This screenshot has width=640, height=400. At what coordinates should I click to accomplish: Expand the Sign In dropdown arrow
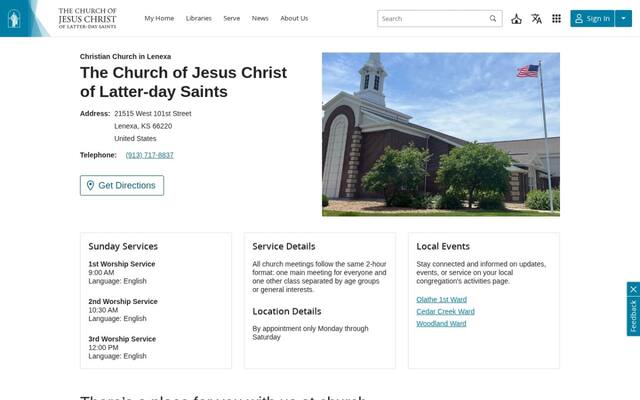click(623, 18)
